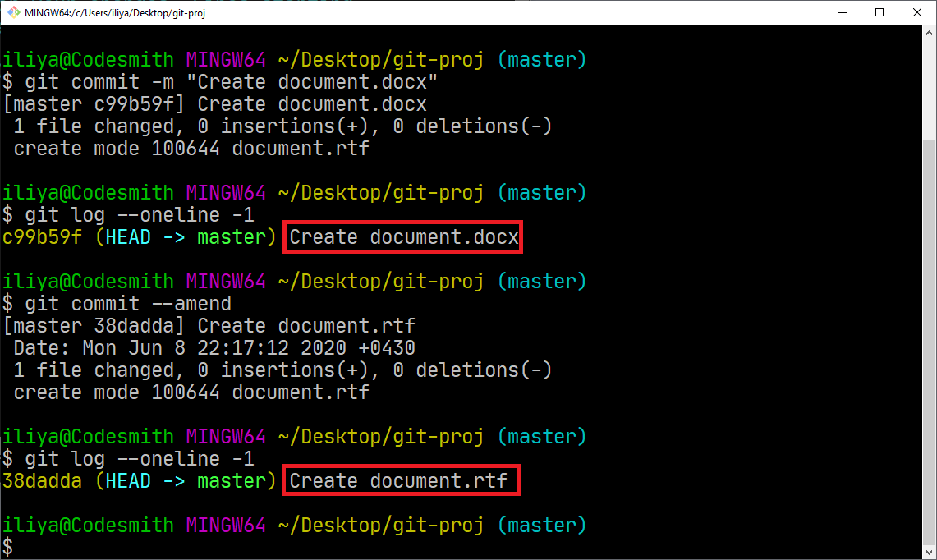Click the git commit -m "Create document.docx" command
Viewport: 937px width, 560px height.
tap(231, 82)
